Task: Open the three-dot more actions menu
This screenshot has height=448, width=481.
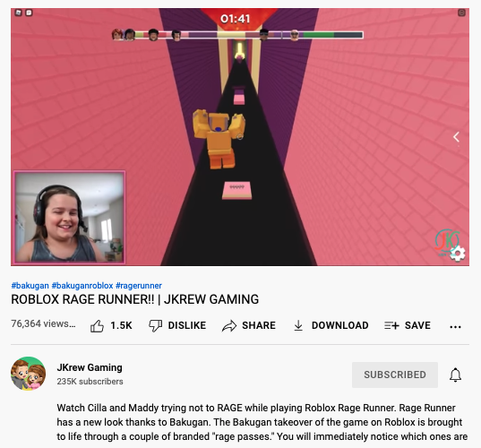Action: tap(455, 327)
